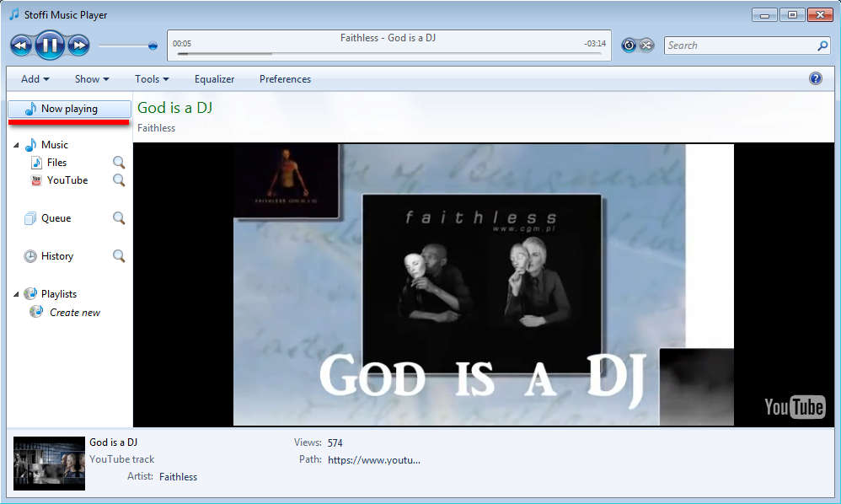Click elapsed time 00:05
The width and height of the screenshot is (841, 504).
coord(182,44)
